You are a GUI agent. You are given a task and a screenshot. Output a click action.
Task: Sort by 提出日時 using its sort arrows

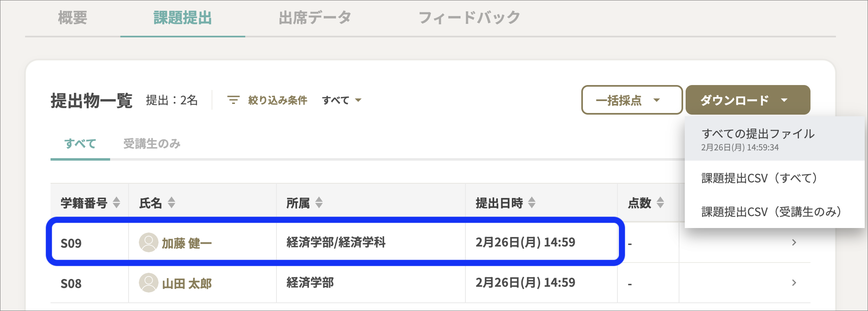(x=532, y=203)
